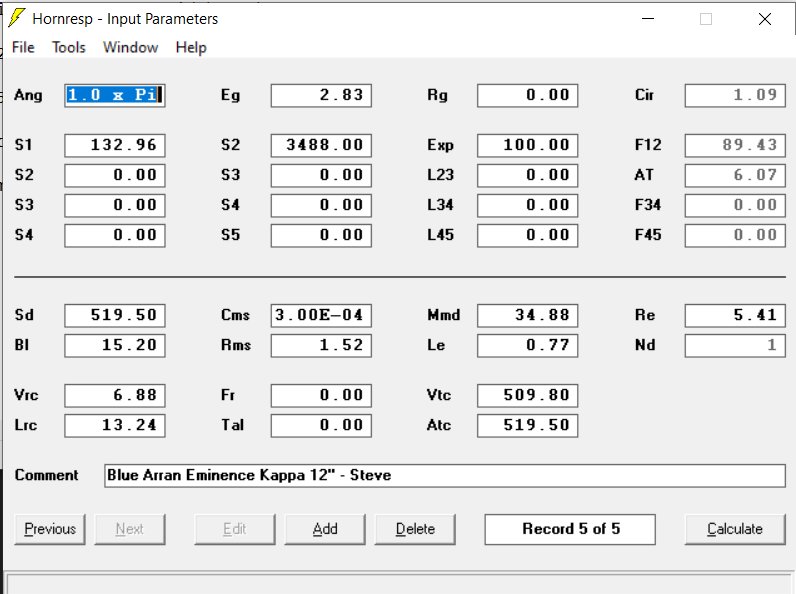Screen dimensions: 796x594
Task: Click the Re field with 5.41
Action: pyautogui.click(x=735, y=315)
